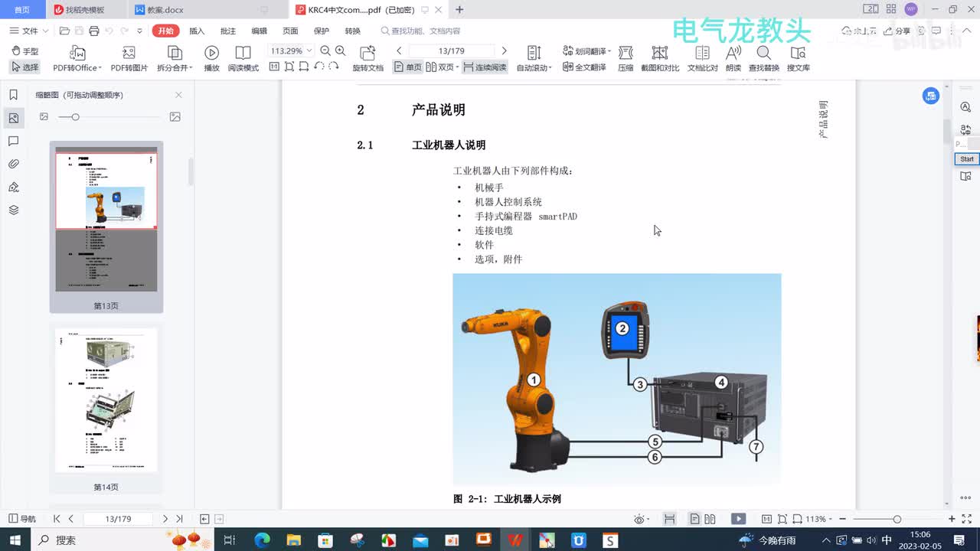Switch to 双页 double page layout

[x=442, y=67]
